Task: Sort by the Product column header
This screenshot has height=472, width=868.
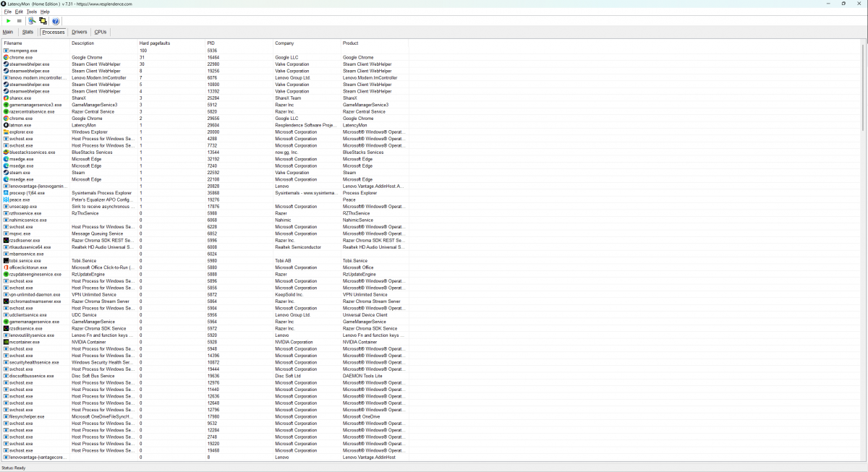Action: [375, 43]
